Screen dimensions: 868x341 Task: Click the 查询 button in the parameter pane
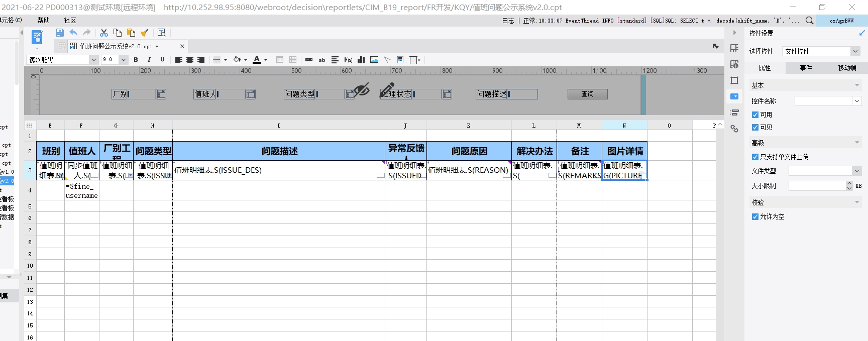[x=588, y=94]
